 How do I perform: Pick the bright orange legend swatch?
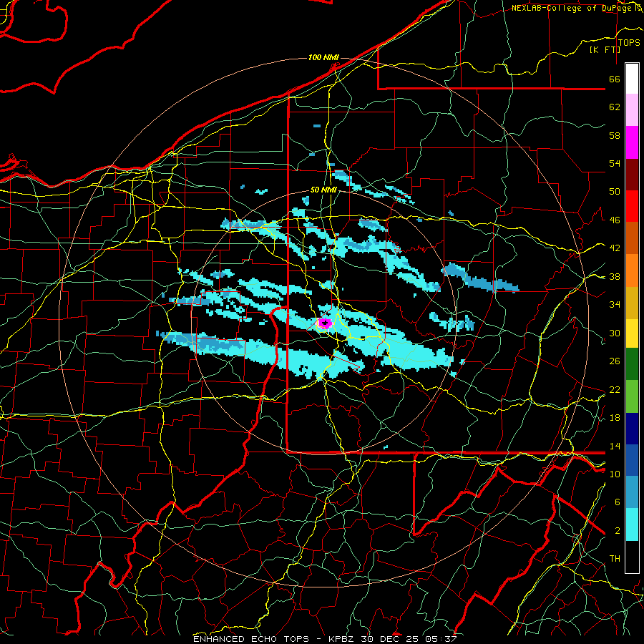click(632, 270)
